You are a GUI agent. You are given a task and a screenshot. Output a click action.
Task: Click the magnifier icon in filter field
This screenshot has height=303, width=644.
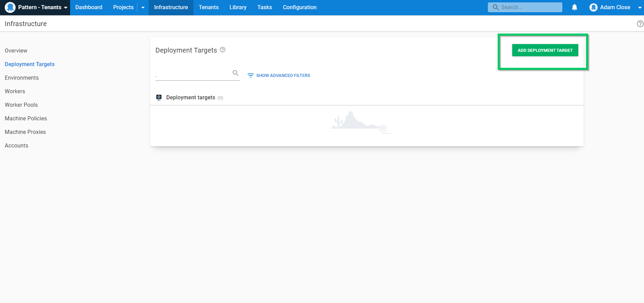[x=235, y=73]
